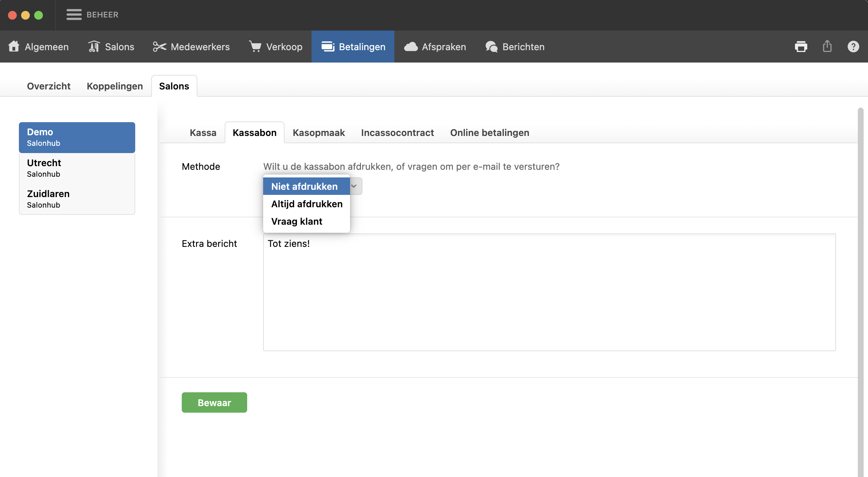Switch to the Kasopmaak tab

coord(318,133)
